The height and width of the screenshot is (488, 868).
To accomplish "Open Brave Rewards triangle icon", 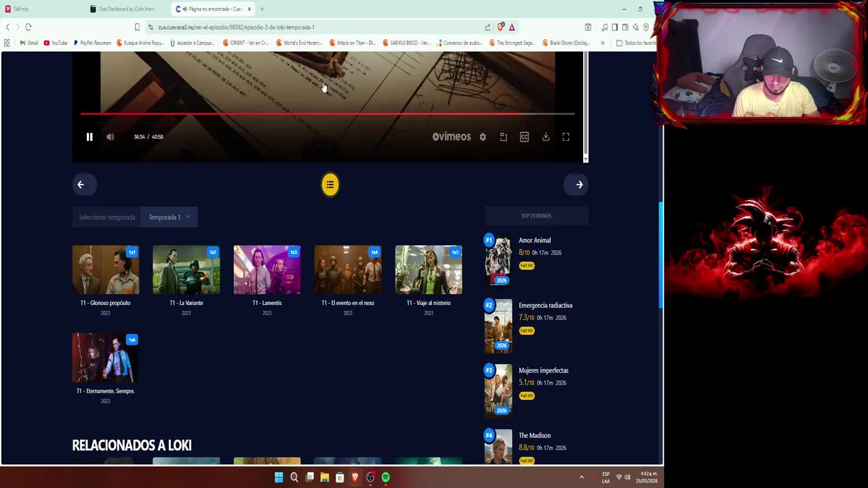I will [512, 27].
